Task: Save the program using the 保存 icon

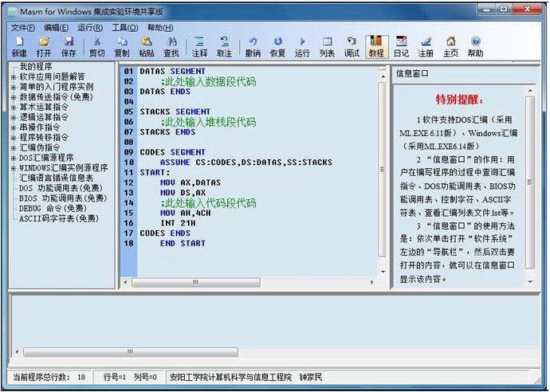Action: click(69, 47)
